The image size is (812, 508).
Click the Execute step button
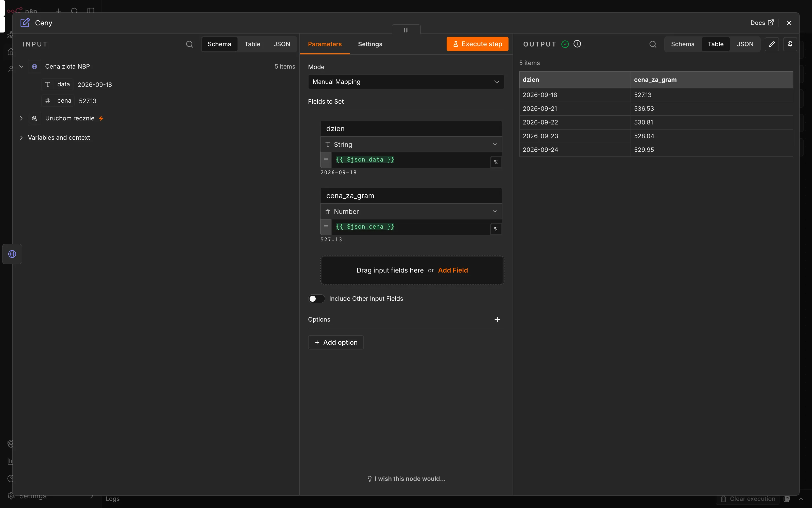pyautogui.click(x=477, y=44)
